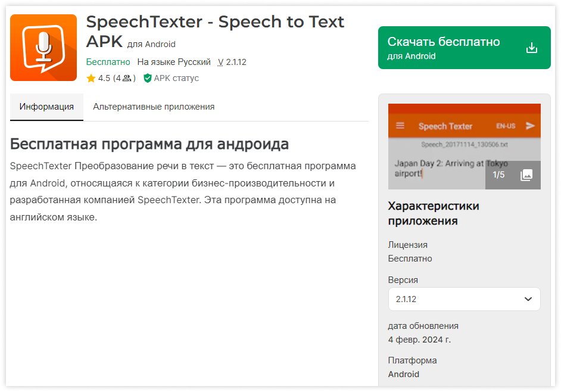
Task: Click the SpeechTexter orange microphone app logo
Action: (x=43, y=47)
